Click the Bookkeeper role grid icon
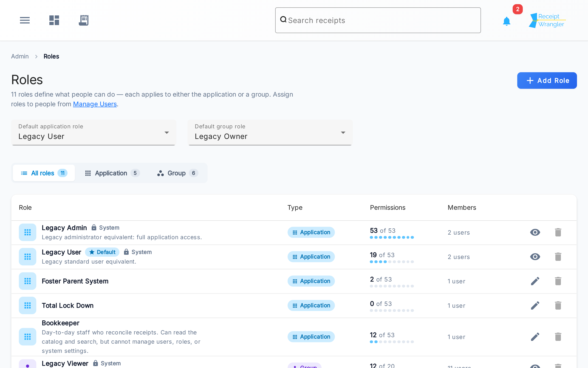Screen dimensions: 588x368 tap(28, 336)
